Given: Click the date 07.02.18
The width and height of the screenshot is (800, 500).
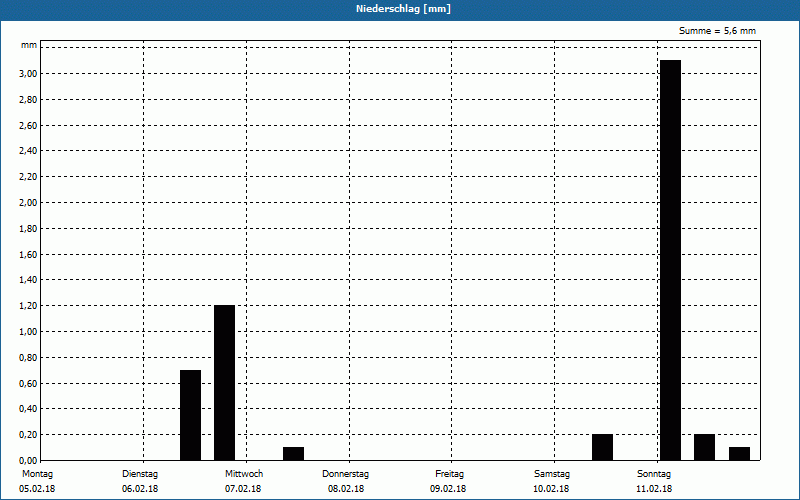Looking at the screenshot, I should tap(243, 489).
